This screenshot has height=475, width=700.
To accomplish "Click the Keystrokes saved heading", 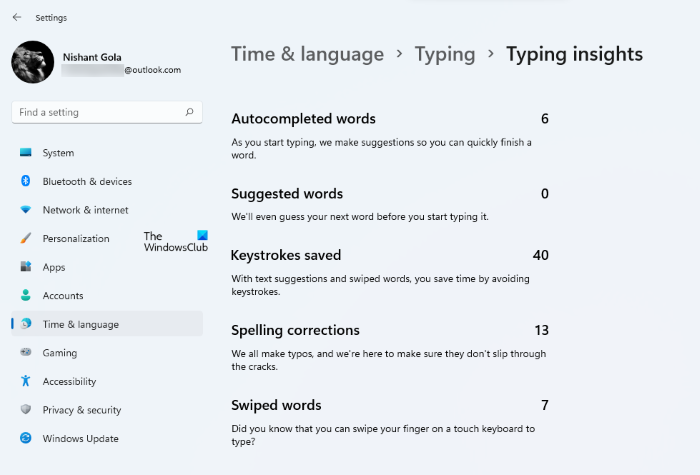I will pos(286,255).
